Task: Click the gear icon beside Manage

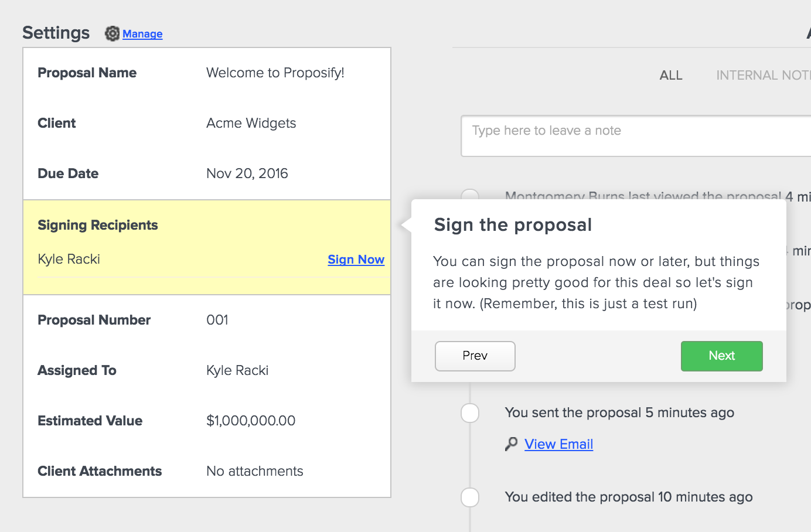Action: (112, 34)
